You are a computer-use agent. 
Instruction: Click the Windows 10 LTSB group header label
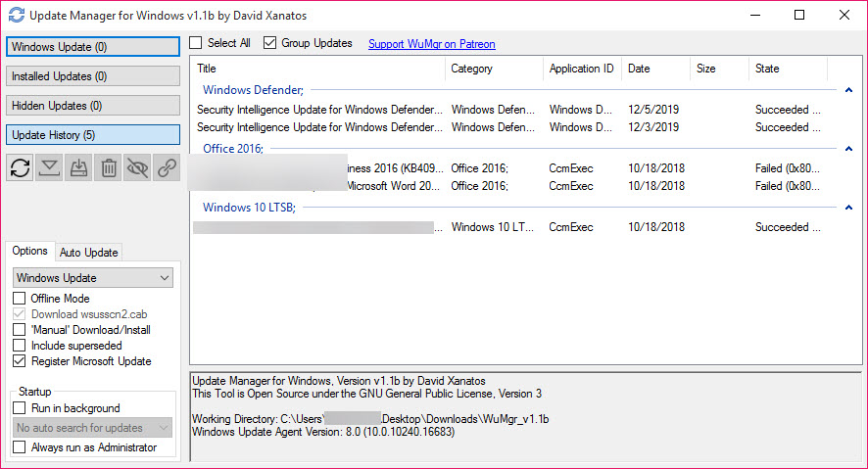[x=249, y=208]
